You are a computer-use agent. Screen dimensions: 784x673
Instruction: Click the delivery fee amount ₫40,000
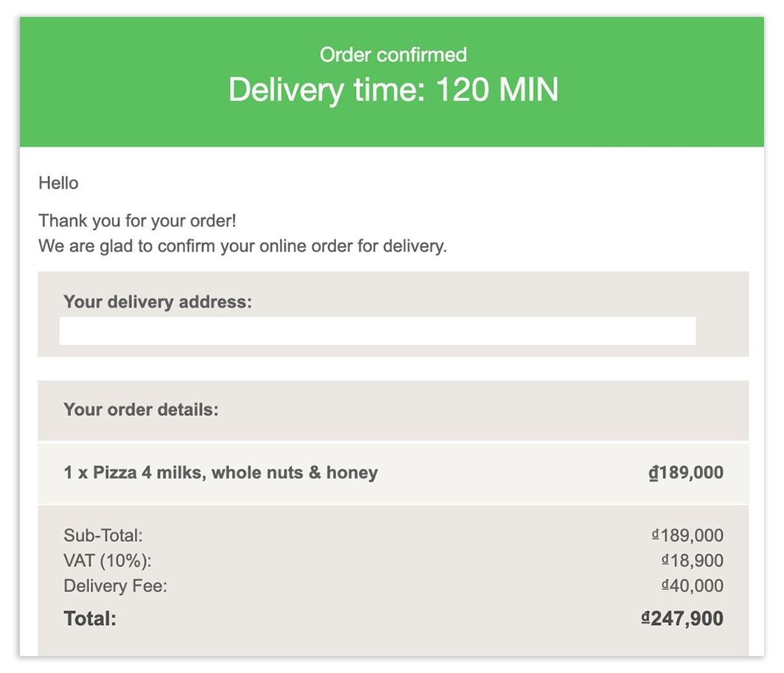(x=692, y=586)
